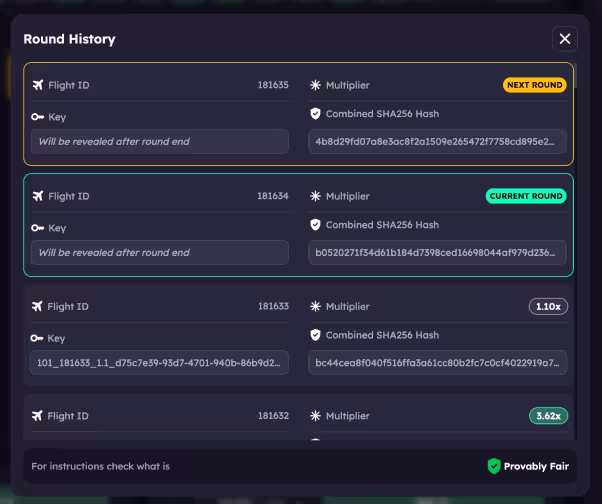Screen dimensions: 602x504
Task: Click the airplane icon for Flight 181635
Action: (x=38, y=85)
